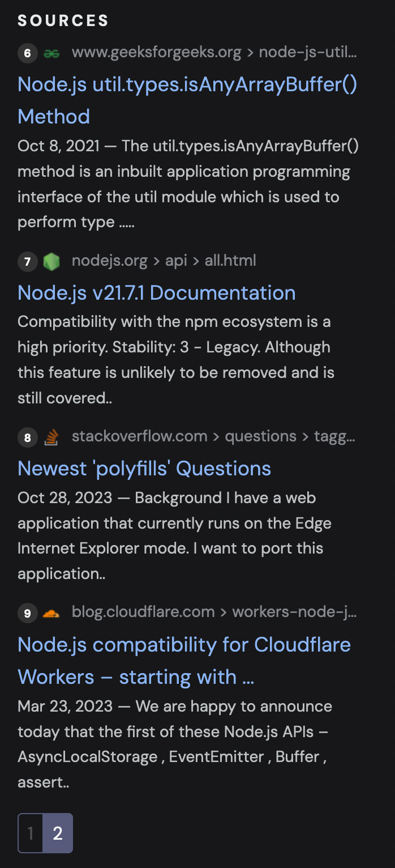This screenshot has width=395, height=868.
Task: Select sources page 2
Action: (58, 833)
